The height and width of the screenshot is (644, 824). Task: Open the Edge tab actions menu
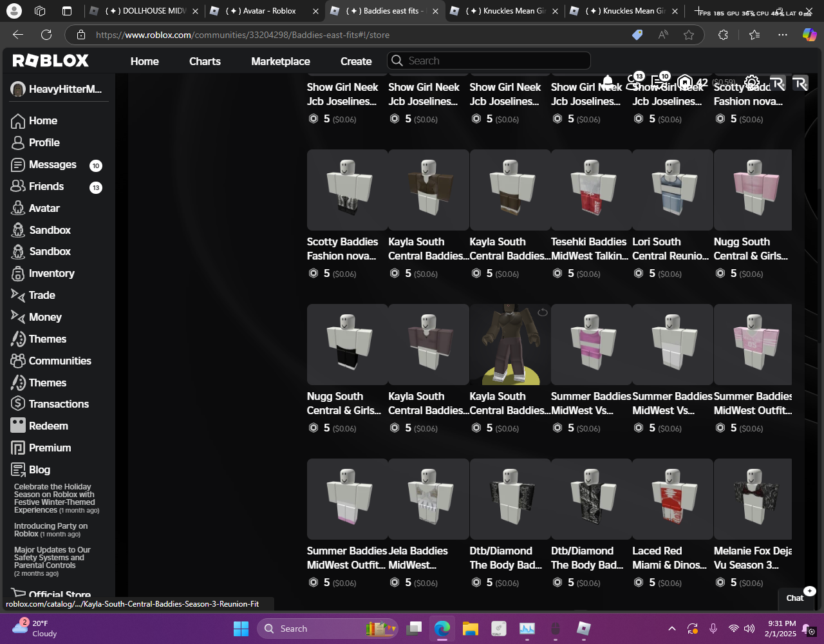(67, 11)
